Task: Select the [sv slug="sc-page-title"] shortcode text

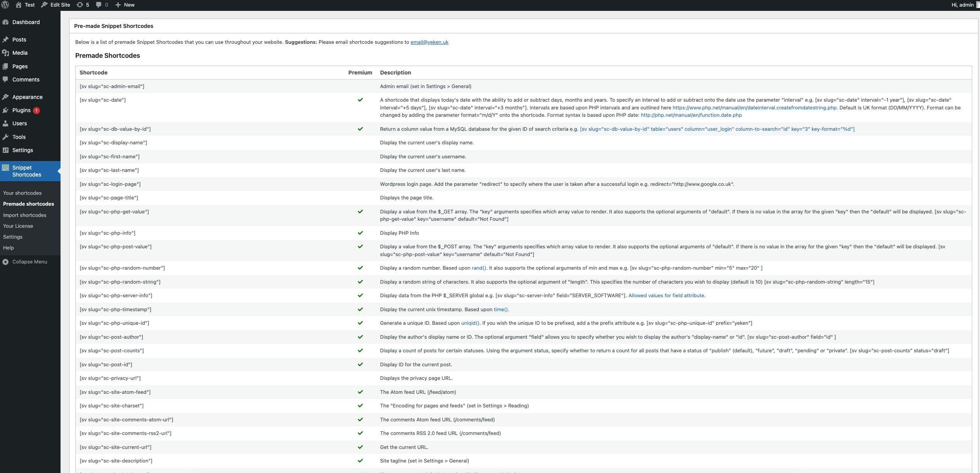Action: (x=109, y=198)
